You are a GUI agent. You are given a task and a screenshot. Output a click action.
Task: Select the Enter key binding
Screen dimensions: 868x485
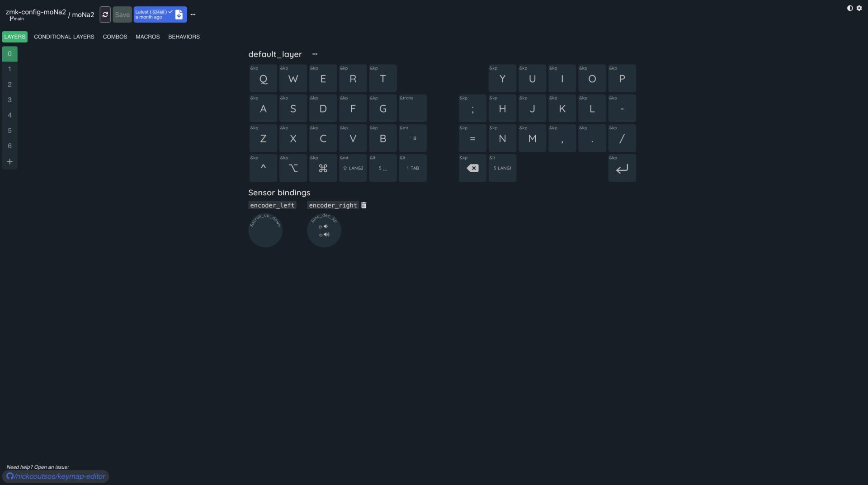(x=622, y=168)
